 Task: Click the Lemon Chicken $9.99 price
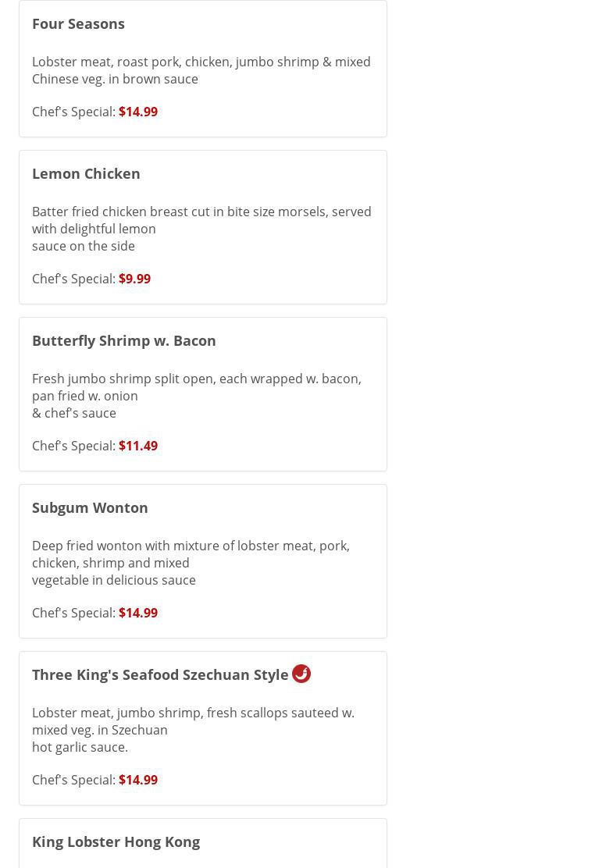pyautogui.click(x=134, y=279)
